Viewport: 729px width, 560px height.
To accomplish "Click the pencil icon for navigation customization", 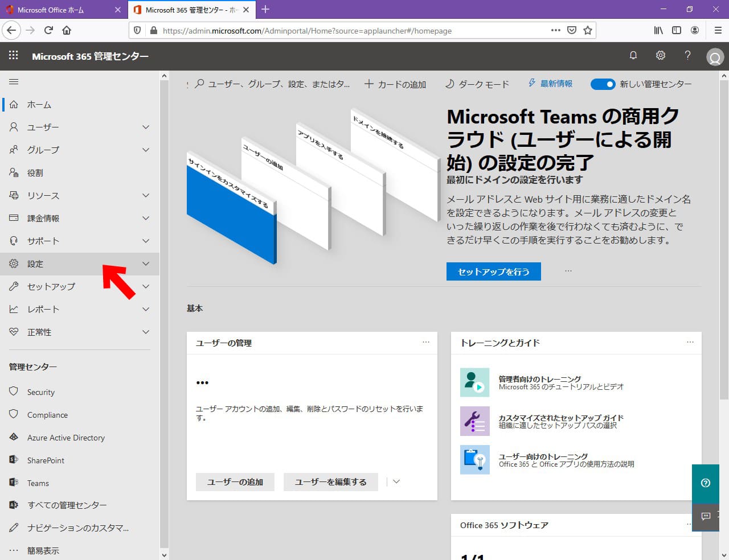I will tap(14, 528).
